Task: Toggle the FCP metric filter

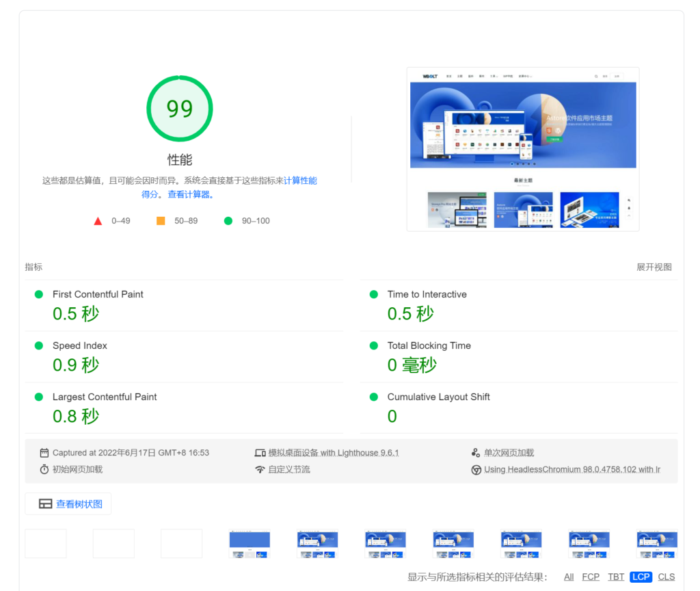Action: [591, 577]
